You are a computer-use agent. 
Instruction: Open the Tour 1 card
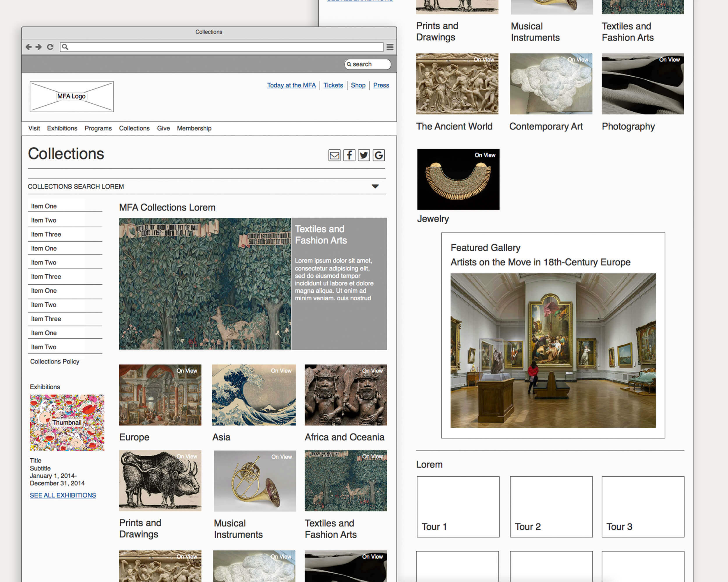click(458, 507)
